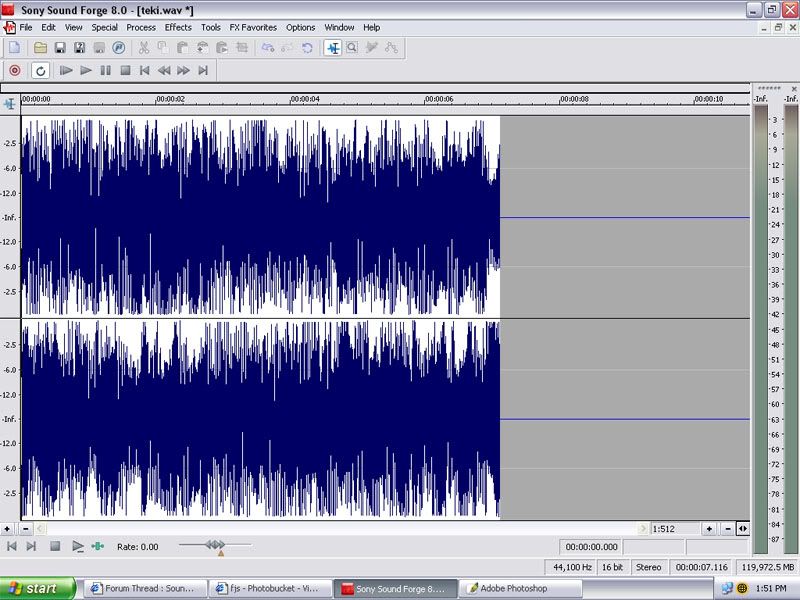This screenshot has height=600, width=800.
Task: Open the Effects menu
Action: pyautogui.click(x=178, y=27)
